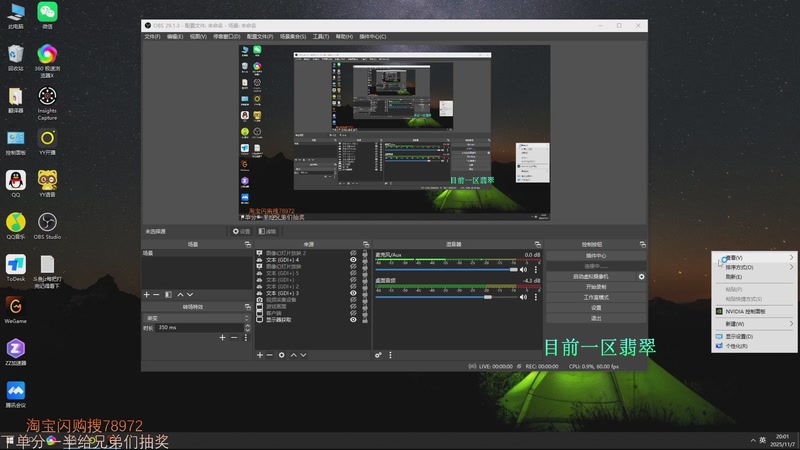This screenshot has width=800, height=450.
Task: Open 工具(T) menu in OBS
Action: point(321,37)
